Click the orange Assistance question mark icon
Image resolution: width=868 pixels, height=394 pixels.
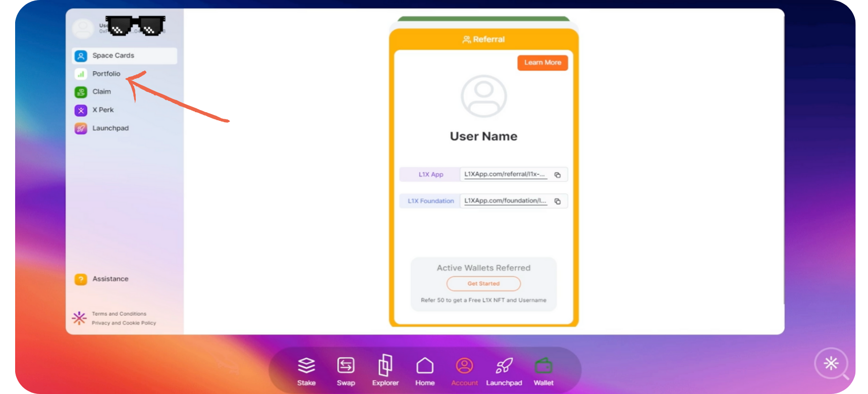click(81, 279)
